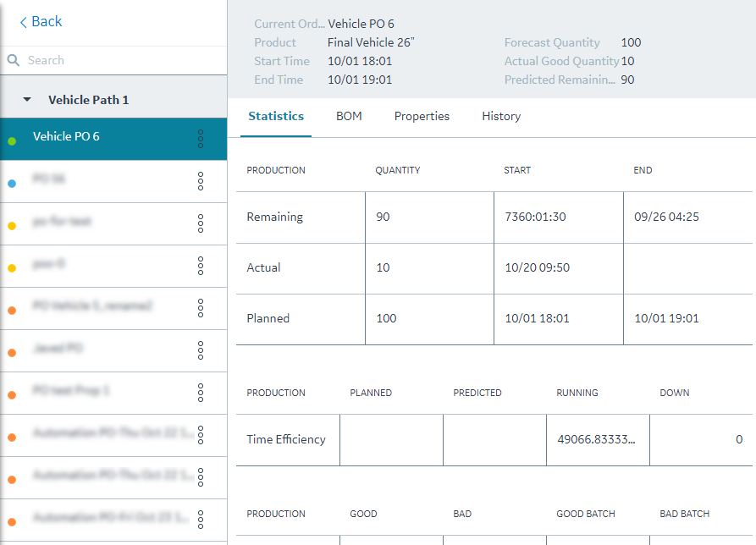
Task: Click the START column header
Action: [517, 170]
